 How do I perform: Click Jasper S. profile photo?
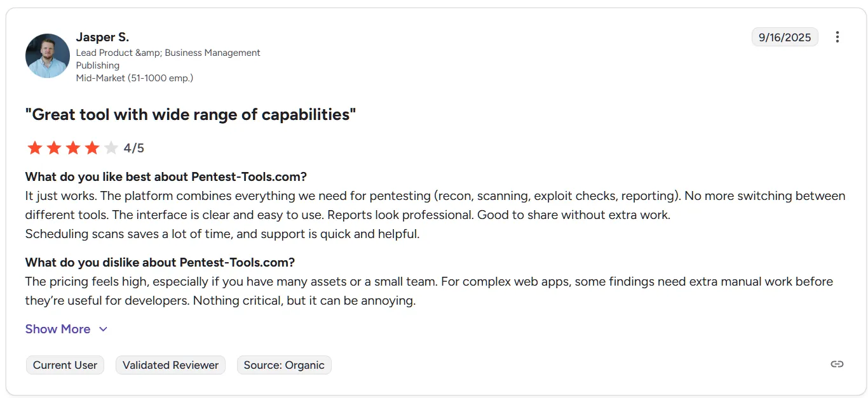click(x=48, y=56)
